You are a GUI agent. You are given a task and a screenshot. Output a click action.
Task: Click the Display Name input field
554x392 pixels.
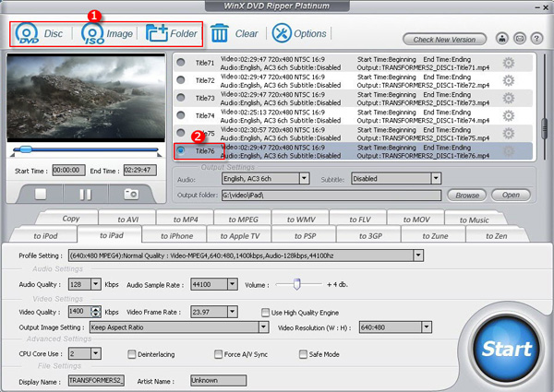coord(96,380)
